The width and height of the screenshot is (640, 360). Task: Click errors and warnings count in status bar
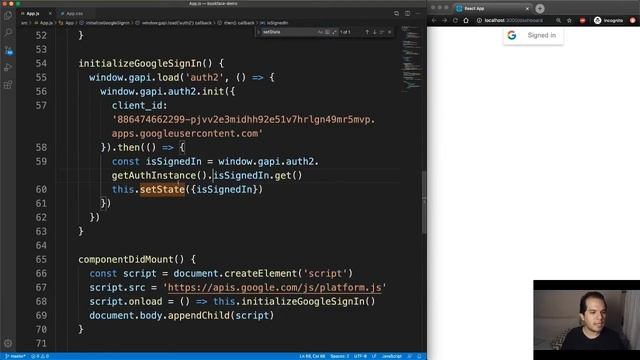click(40, 356)
